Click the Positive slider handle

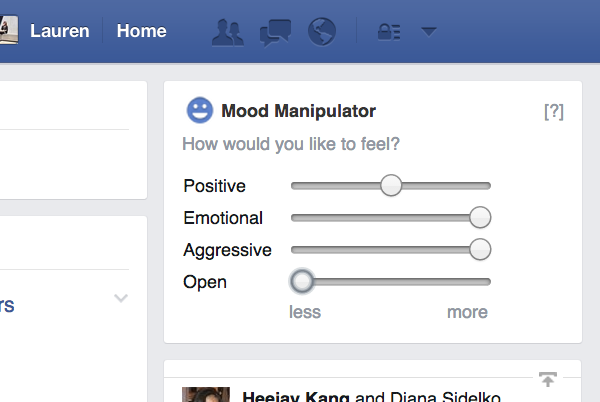tap(391, 185)
